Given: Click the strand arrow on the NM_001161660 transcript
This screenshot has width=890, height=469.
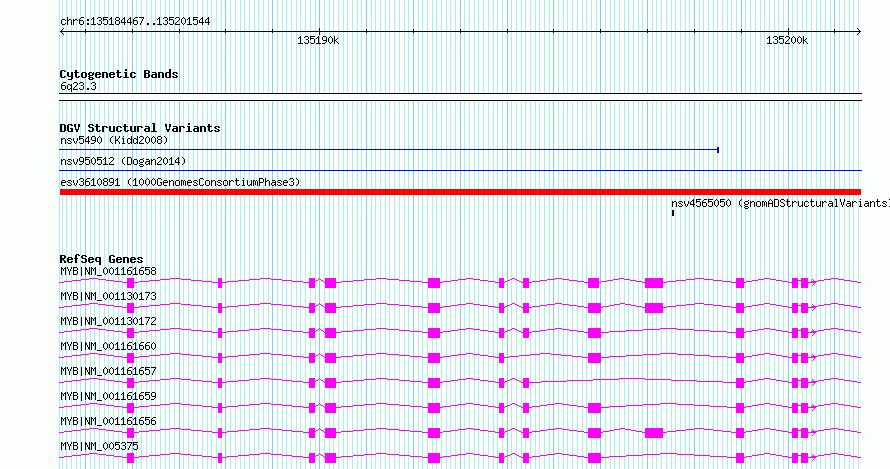Looking at the screenshot, I should coord(813,358).
